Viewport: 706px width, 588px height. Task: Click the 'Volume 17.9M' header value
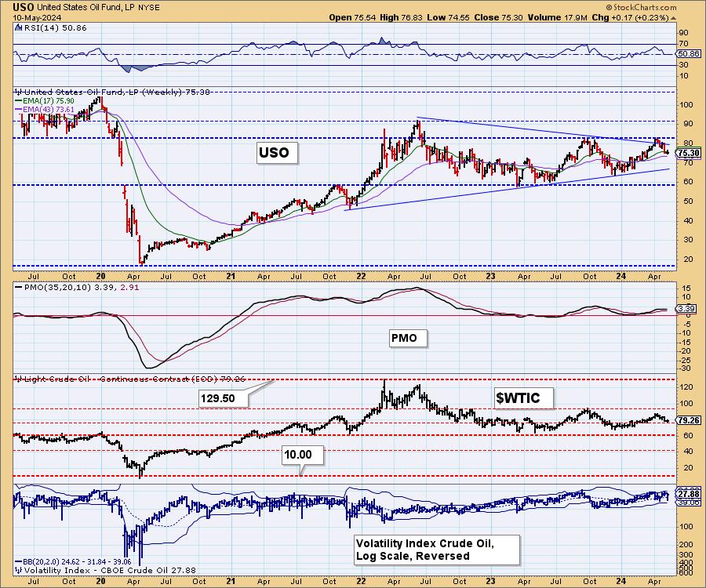pyautogui.click(x=558, y=17)
